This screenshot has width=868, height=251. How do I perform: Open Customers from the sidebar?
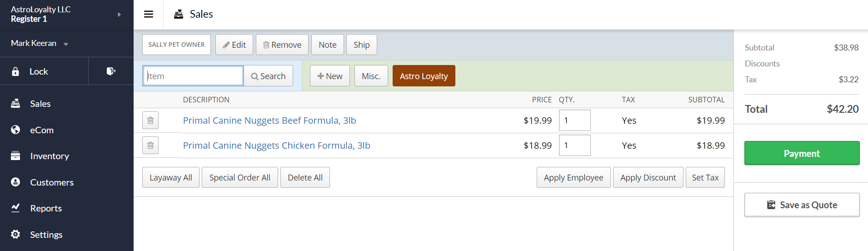(51, 182)
